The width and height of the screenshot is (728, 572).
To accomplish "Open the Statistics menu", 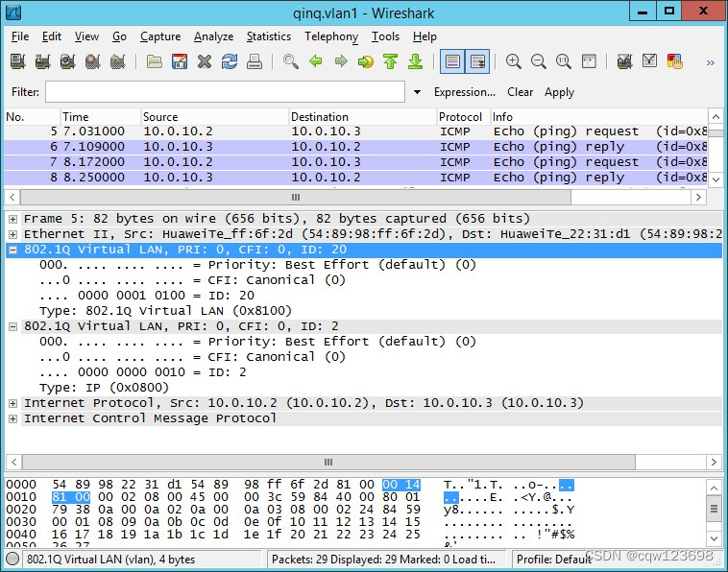I will [x=268, y=36].
